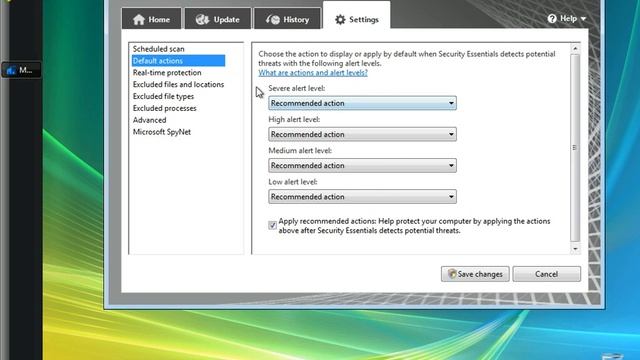640x360 pixels.
Task: Open the Medium alert level dropdown
Action: 362,165
